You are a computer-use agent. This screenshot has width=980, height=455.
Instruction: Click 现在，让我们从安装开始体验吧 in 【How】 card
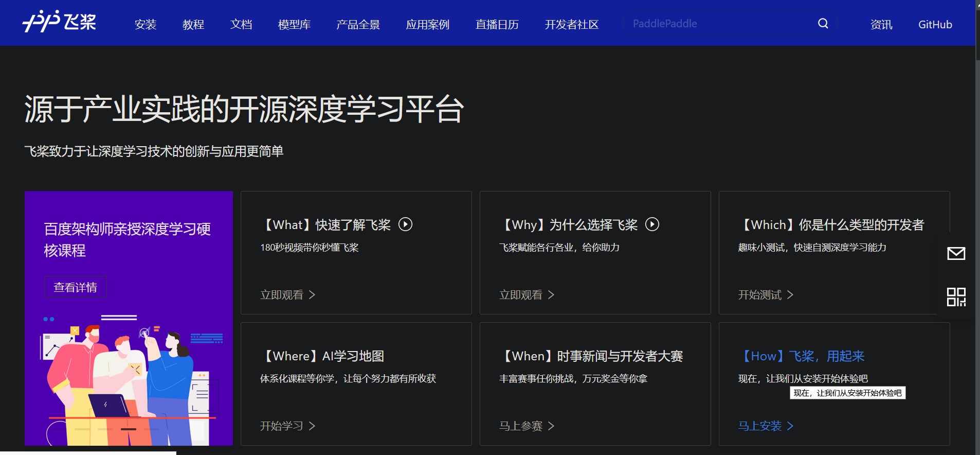point(803,379)
